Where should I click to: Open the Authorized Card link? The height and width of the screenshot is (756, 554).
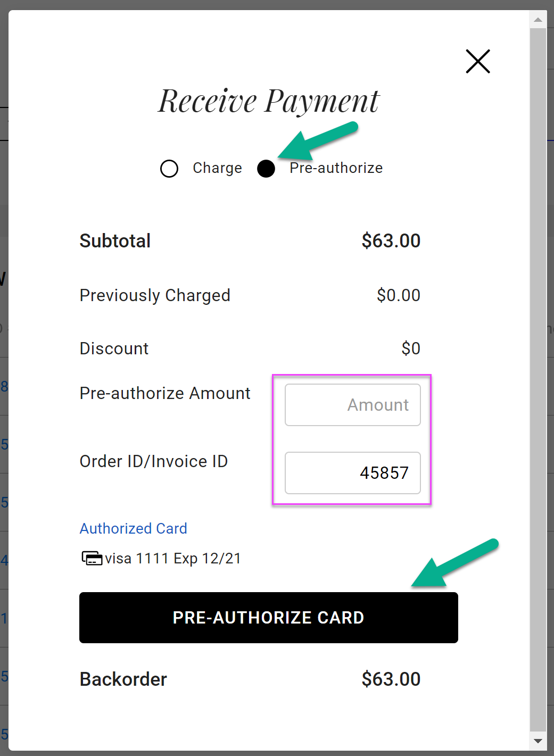[133, 528]
